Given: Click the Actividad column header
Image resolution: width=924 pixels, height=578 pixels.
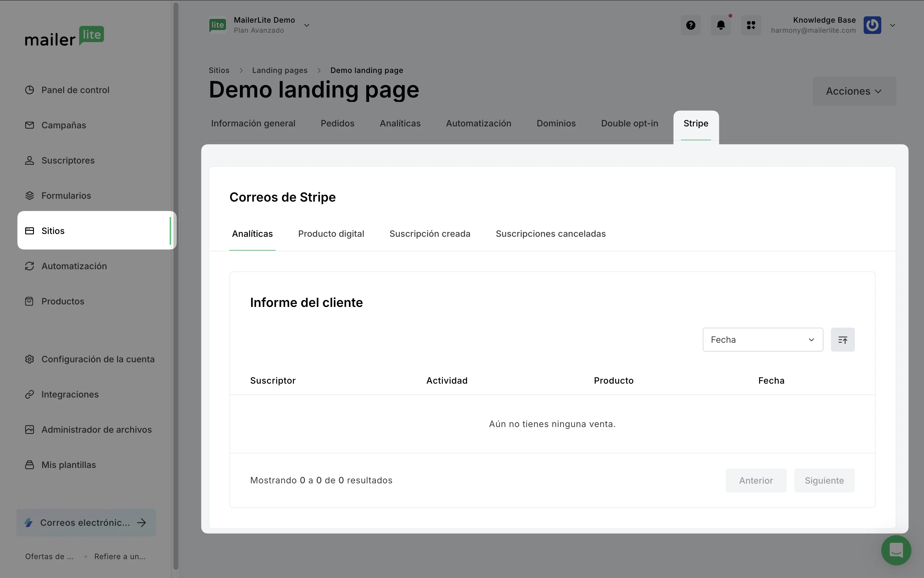Looking at the screenshot, I should [447, 381].
